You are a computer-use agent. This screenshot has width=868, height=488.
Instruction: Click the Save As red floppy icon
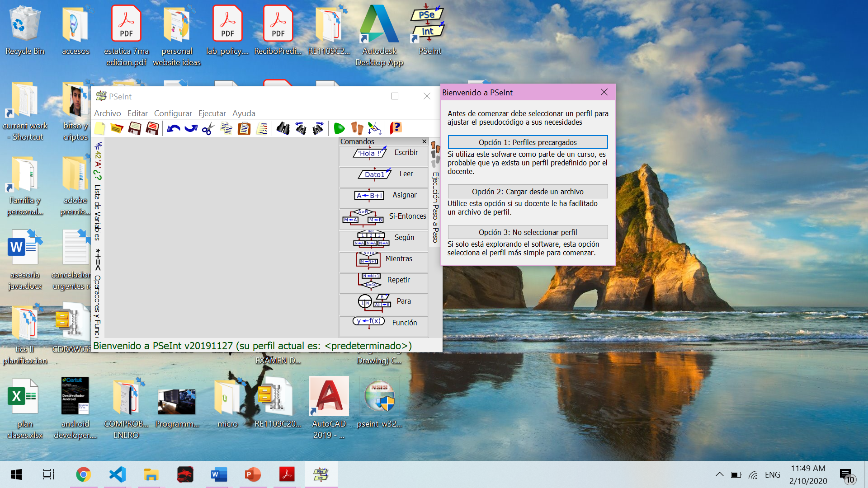(x=152, y=129)
